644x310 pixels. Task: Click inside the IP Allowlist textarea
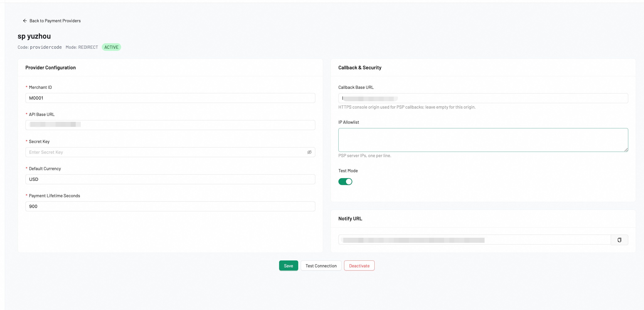483,140
